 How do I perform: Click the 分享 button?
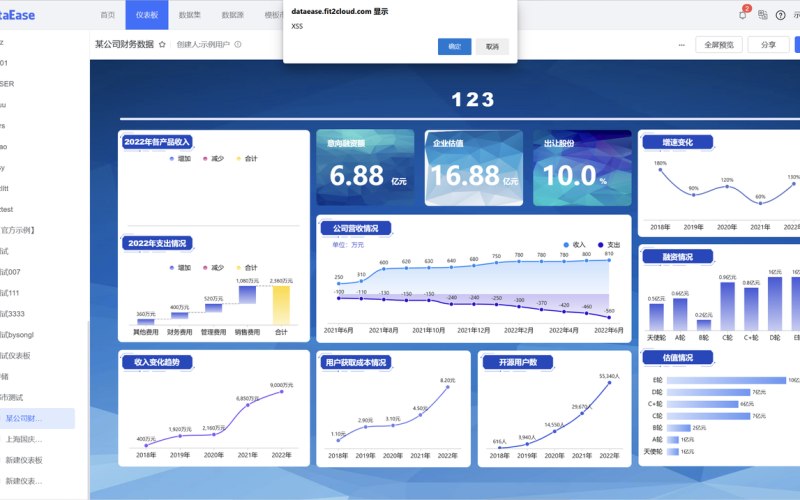[x=768, y=44]
